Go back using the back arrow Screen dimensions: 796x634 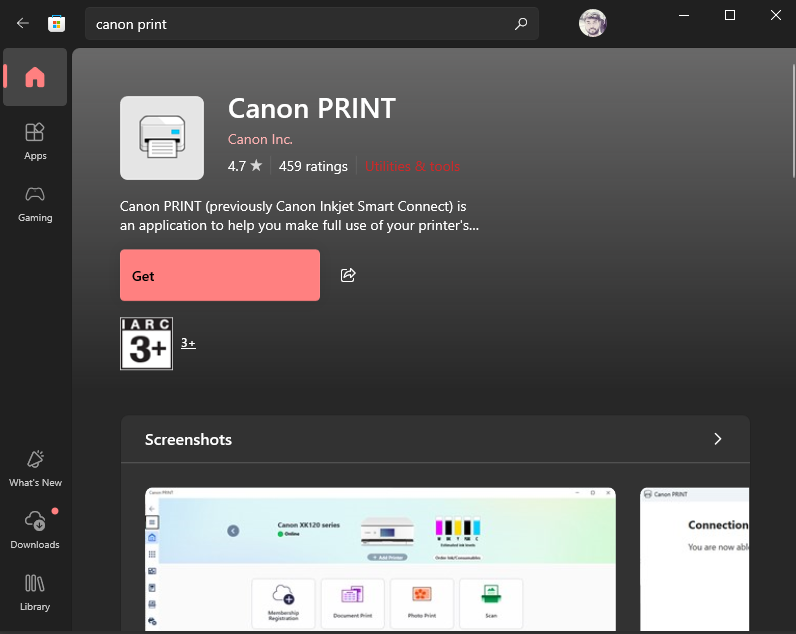point(22,23)
